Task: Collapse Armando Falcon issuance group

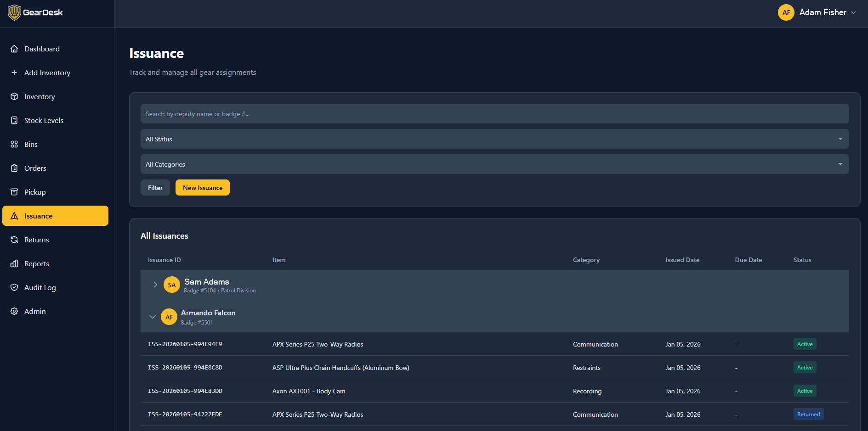Action: click(153, 317)
